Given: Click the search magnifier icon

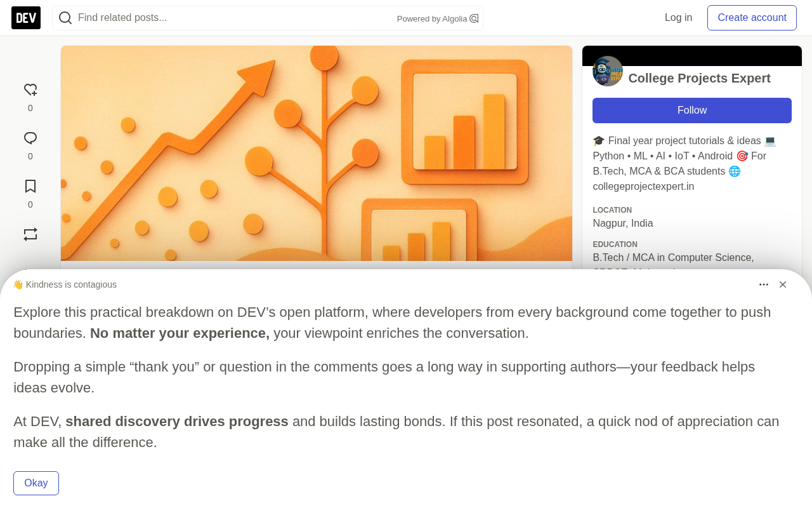Looking at the screenshot, I should 65,18.
